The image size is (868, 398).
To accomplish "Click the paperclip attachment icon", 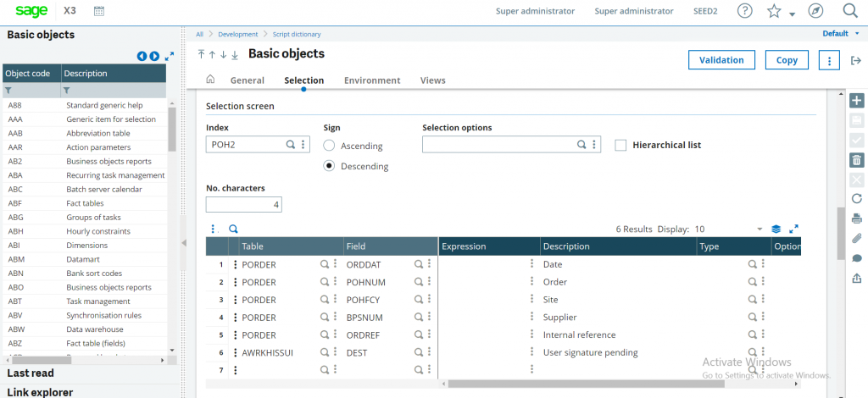I will (x=856, y=238).
